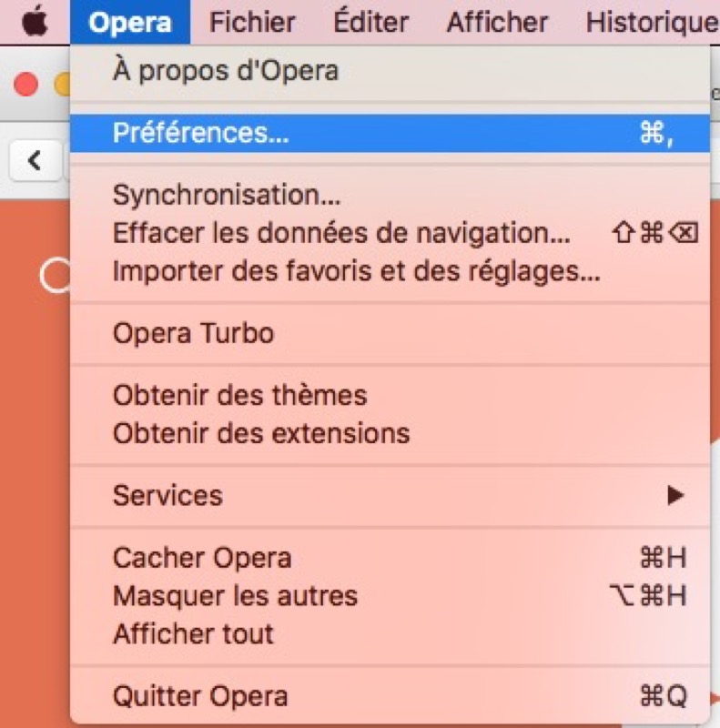Image resolution: width=720 pixels, height=728 pixels.
Task: Open the Historique menu
Action: (652, 22)
